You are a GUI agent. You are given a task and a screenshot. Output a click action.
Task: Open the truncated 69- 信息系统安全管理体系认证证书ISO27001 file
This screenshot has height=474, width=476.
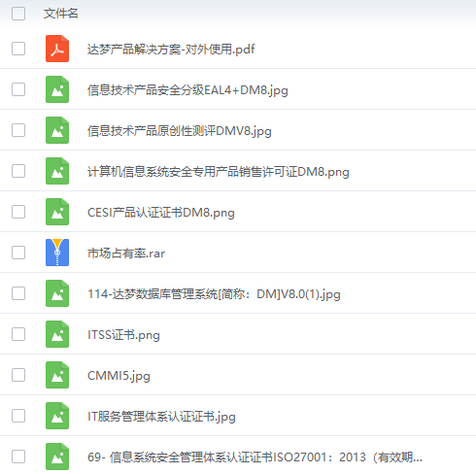click(x=255, y=457)
